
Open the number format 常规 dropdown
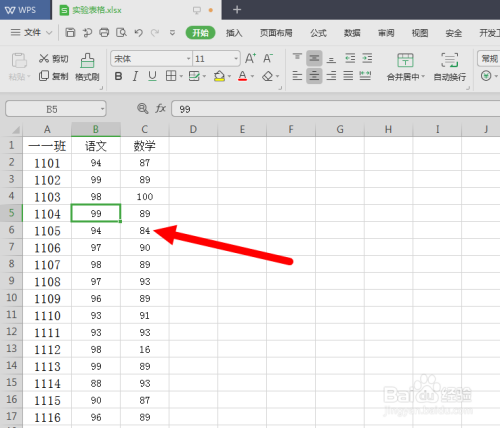tap(489, 59)
